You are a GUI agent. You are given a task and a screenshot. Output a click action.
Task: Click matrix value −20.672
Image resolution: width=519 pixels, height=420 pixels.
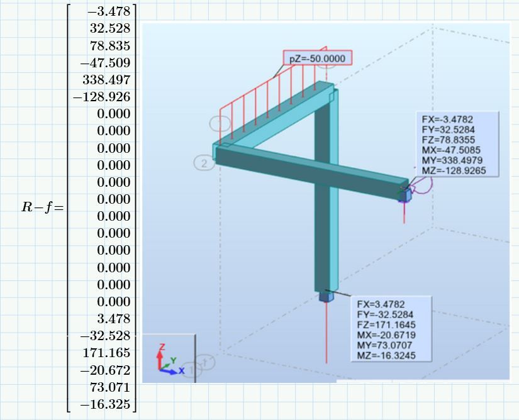[x=106, y=370]
